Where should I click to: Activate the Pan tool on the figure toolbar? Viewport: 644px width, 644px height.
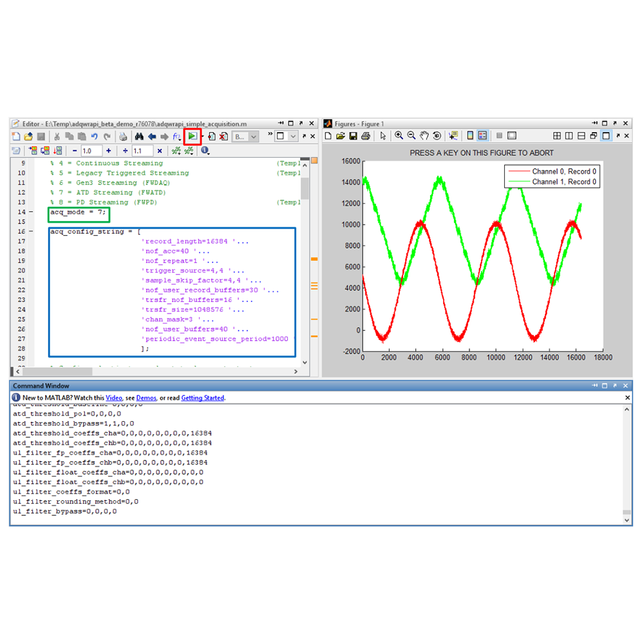click(424, 135)
